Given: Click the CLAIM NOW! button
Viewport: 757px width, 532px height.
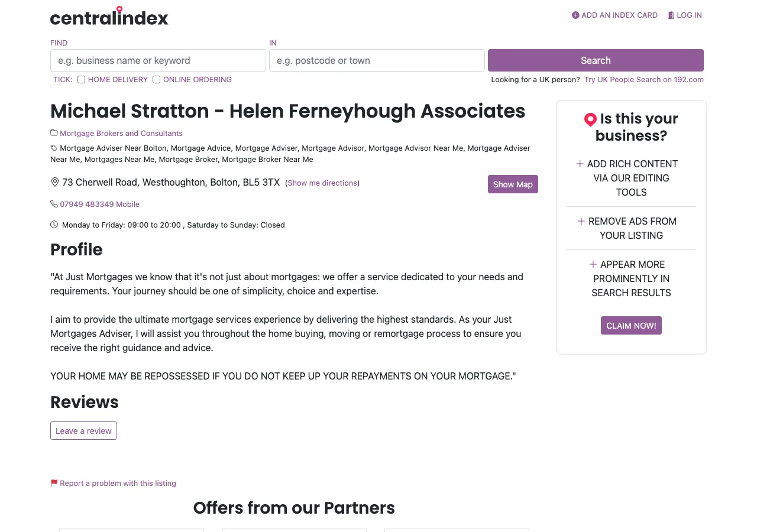Looking at the screenshot, I should [x=631, y=325].
